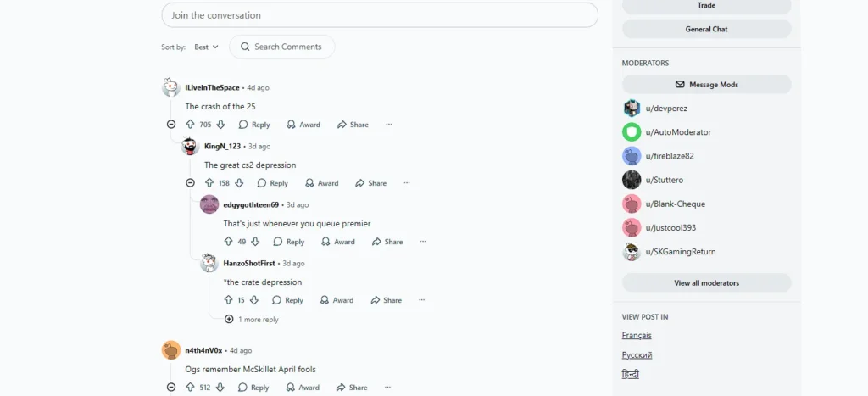Upvote ILiveInTheSpace's comment

coord(191,125)
